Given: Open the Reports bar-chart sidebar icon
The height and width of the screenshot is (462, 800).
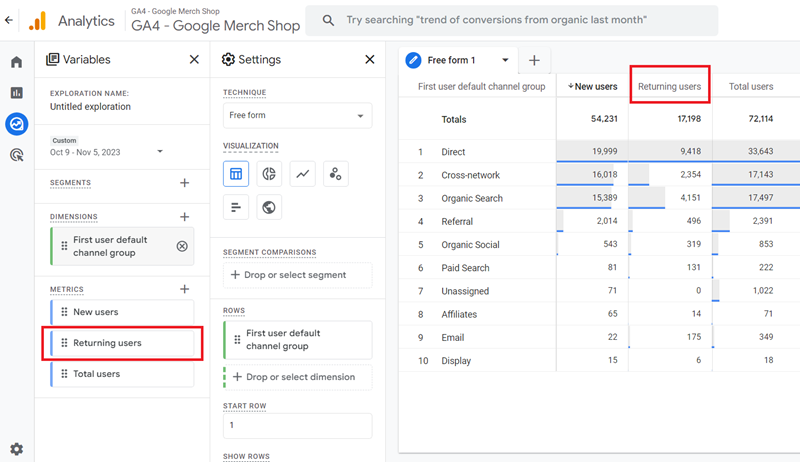Looking at the screenshot, I should point(17,93).
